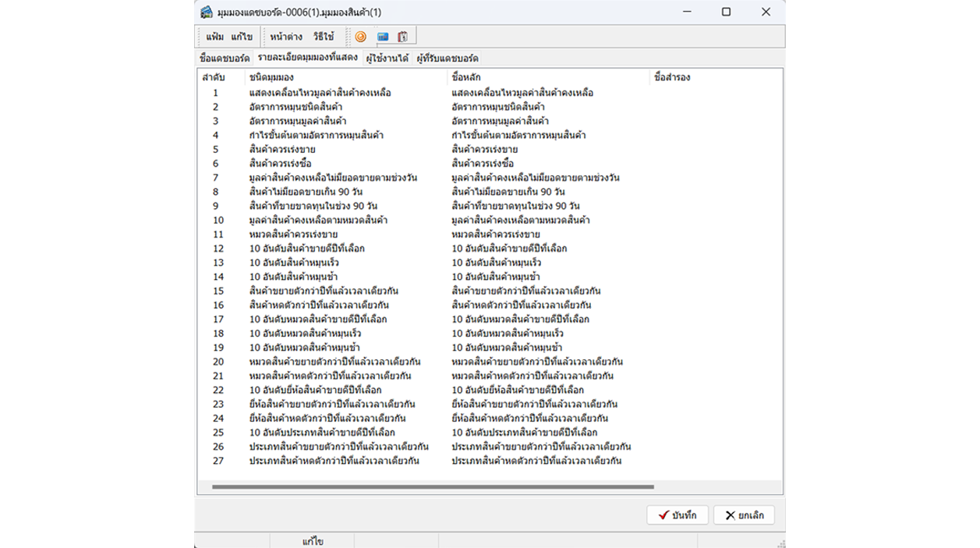
Task: Select 10 อันดับสินค้าหมุนช้า in ชื่อหลัก column
Action: (497, 277)
